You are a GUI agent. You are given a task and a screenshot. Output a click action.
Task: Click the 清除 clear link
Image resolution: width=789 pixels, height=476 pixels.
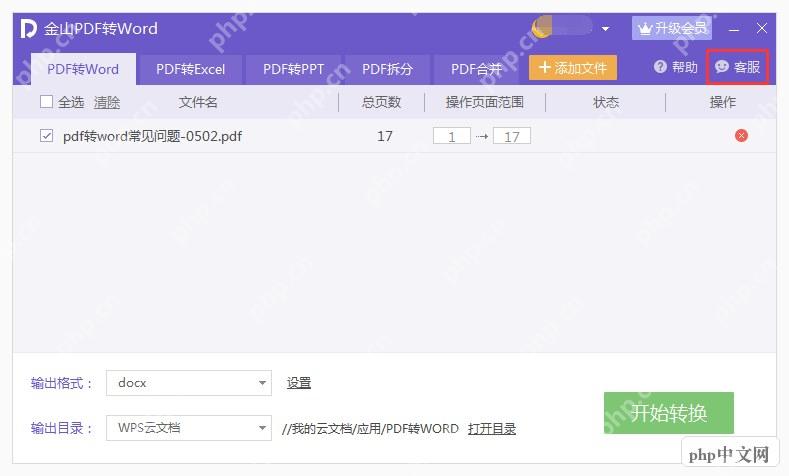click(x=107, y=102)
